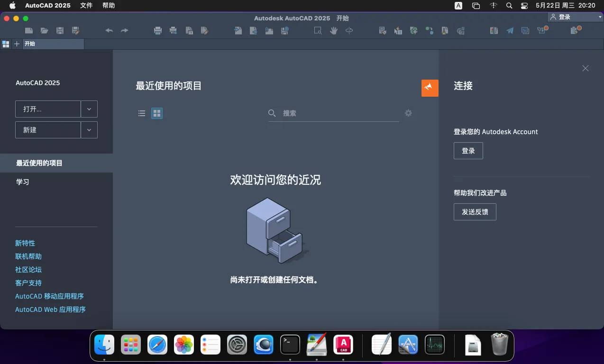
Task: Open Launchpad from the Dock
Action: [131, 345]
